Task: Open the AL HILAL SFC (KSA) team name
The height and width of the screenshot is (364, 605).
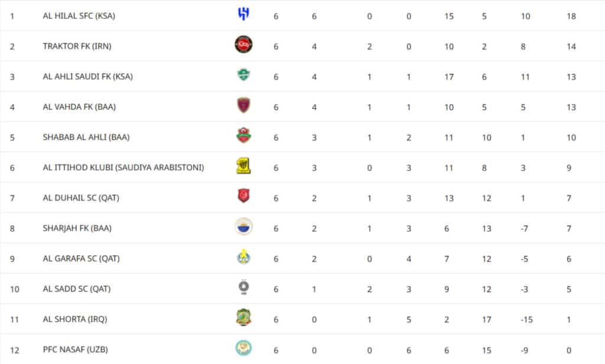Action: pyautogui.click(x=79, y=16)
